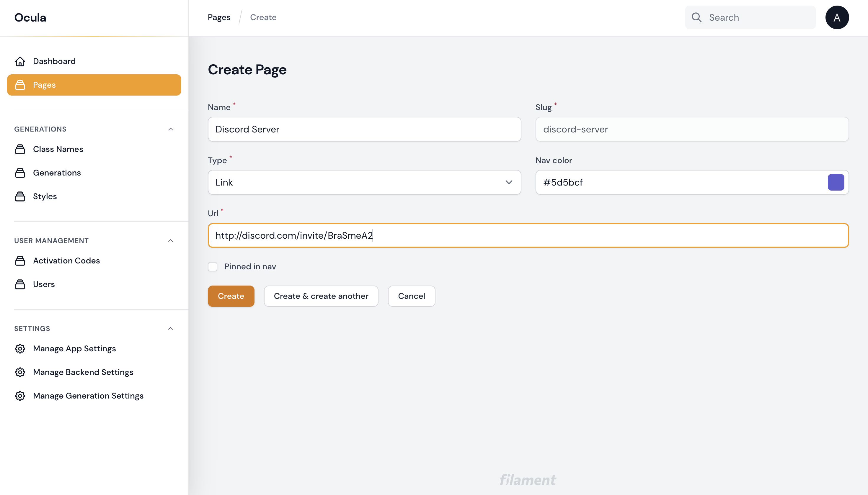This screenshot has width=868, height=495.
Task: Open the user avatar menu 'A'
Action: pos(837,17)
